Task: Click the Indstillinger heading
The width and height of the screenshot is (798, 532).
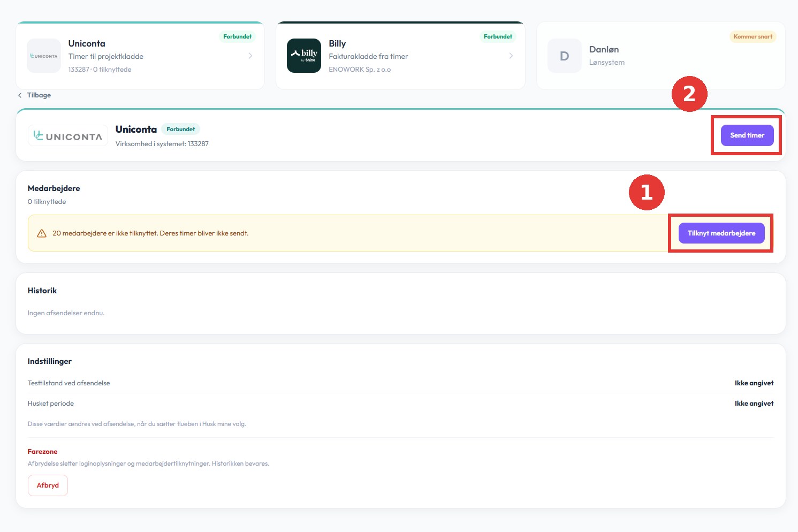Action: point(50,361)
